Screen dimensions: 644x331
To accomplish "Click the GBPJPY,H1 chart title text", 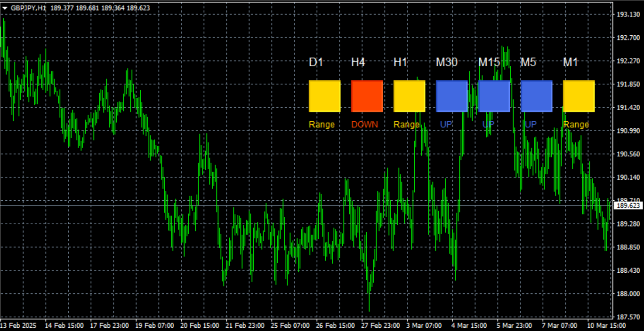I will coord(29,8).
